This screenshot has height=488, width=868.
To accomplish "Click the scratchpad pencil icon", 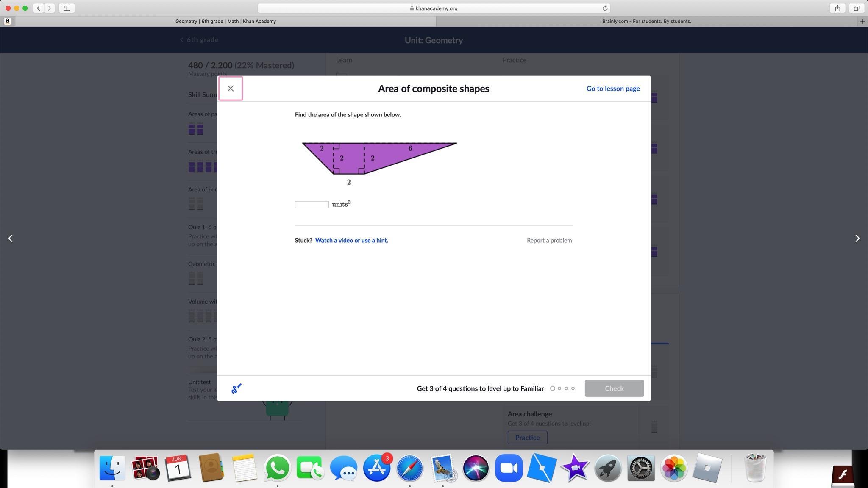I will pyautogui.click(x=236, y=388).
